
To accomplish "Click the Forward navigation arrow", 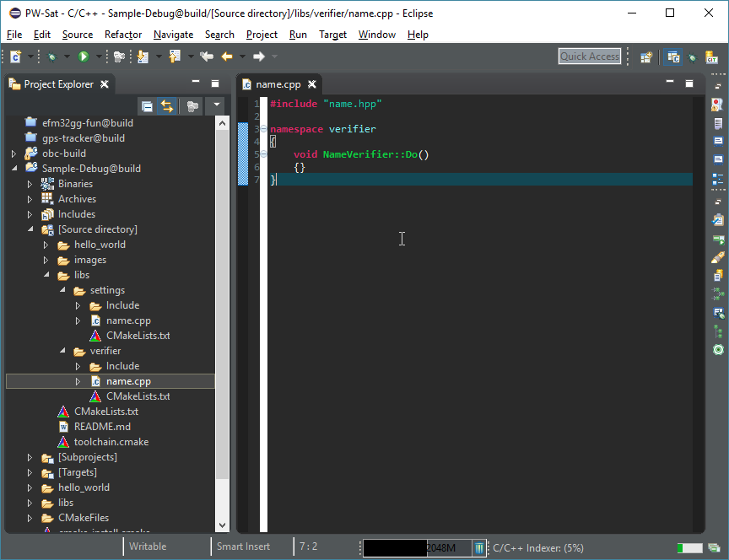I will (259, 57).
